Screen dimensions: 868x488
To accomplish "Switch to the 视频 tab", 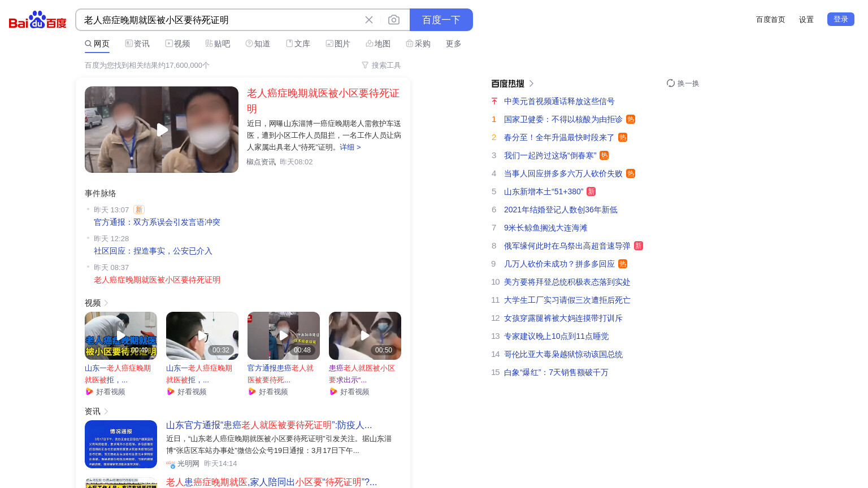I will [x=177, y=43].
